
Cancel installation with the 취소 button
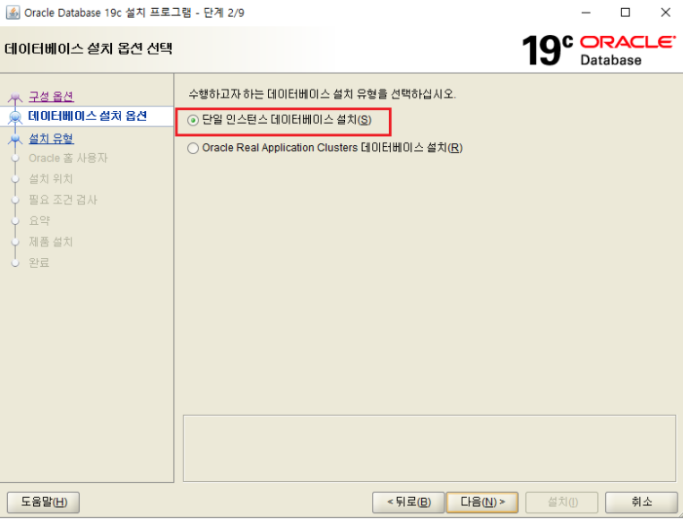[x=641, y=502]
